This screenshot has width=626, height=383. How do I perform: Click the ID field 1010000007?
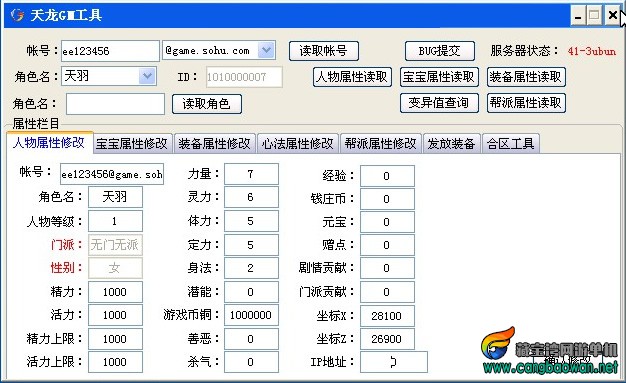click(244, 77)
